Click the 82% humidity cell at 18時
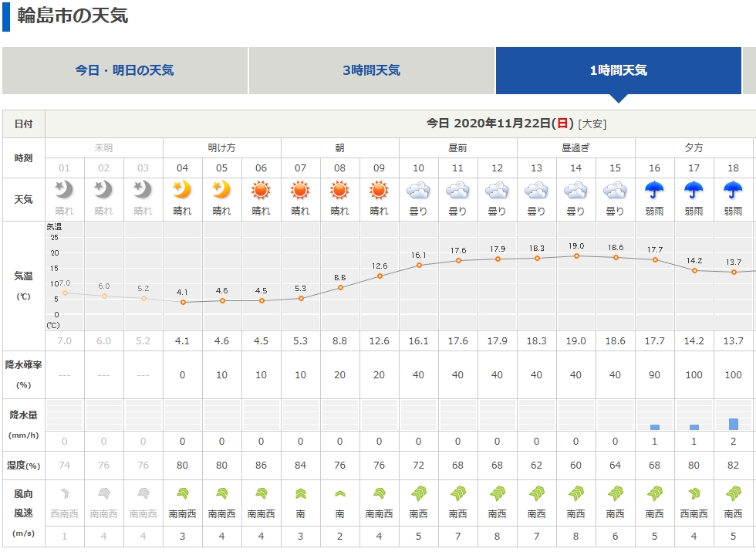 click(x=733, y=466)
